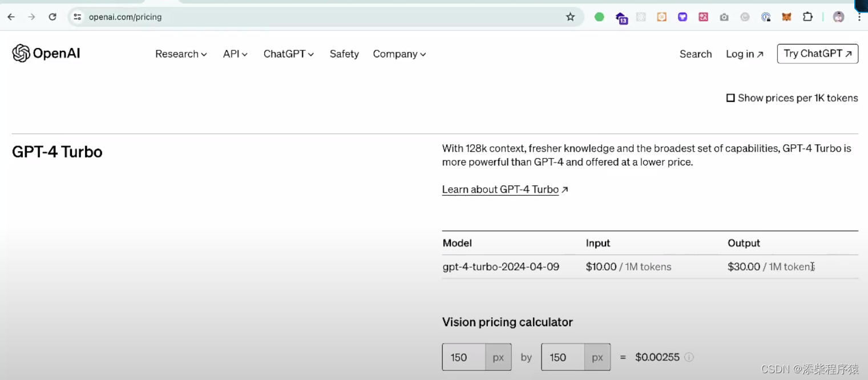Open the Safety page
Image resolution: width=868 pixels, height=380 pixels.
click(x=344, y=54)
